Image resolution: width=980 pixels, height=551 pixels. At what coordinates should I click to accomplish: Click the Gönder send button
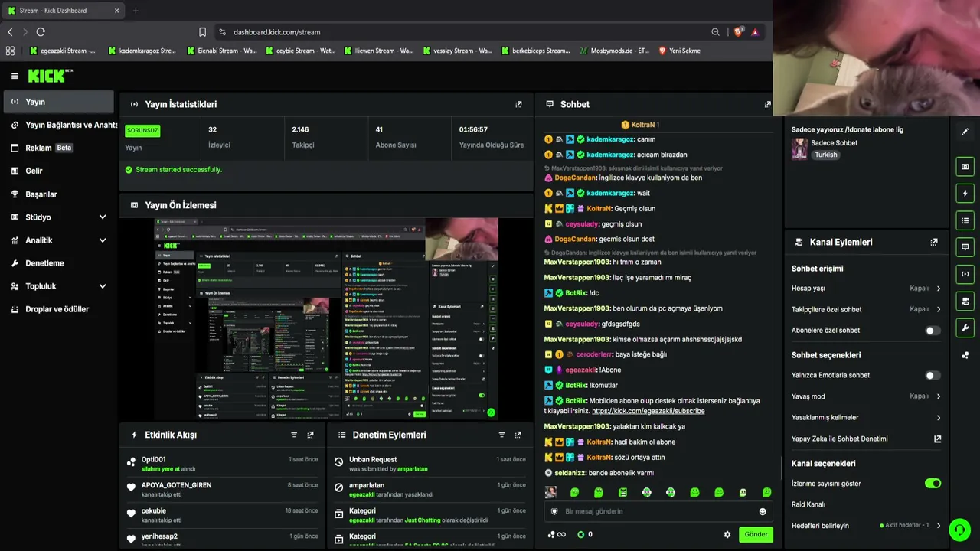[x=756, y=534]
